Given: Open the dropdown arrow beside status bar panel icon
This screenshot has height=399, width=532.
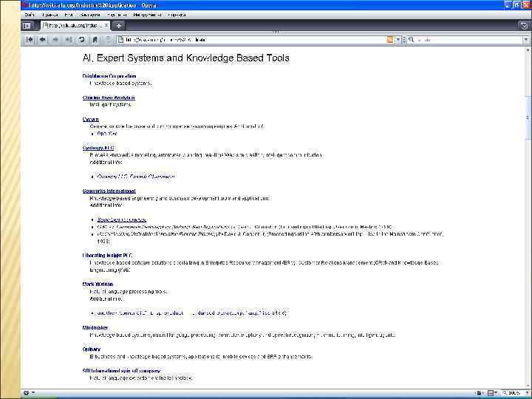Looking at the screenshot, I should tap(33, 393).
